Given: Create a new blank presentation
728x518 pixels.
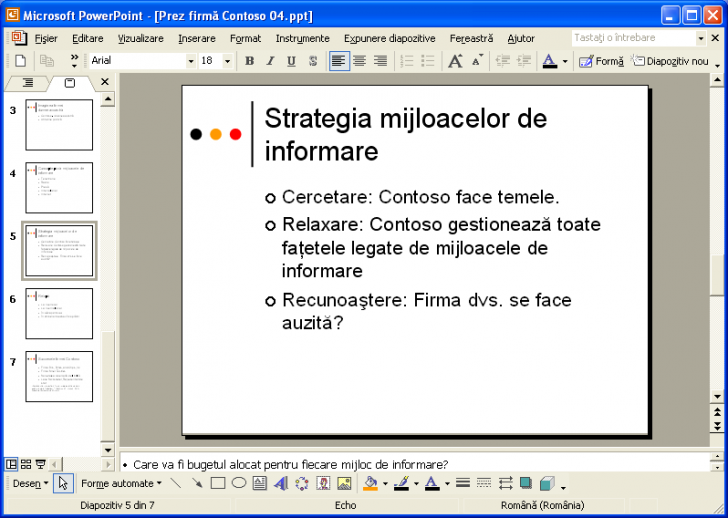Looking at the screenshot, I should coord(20,61).
